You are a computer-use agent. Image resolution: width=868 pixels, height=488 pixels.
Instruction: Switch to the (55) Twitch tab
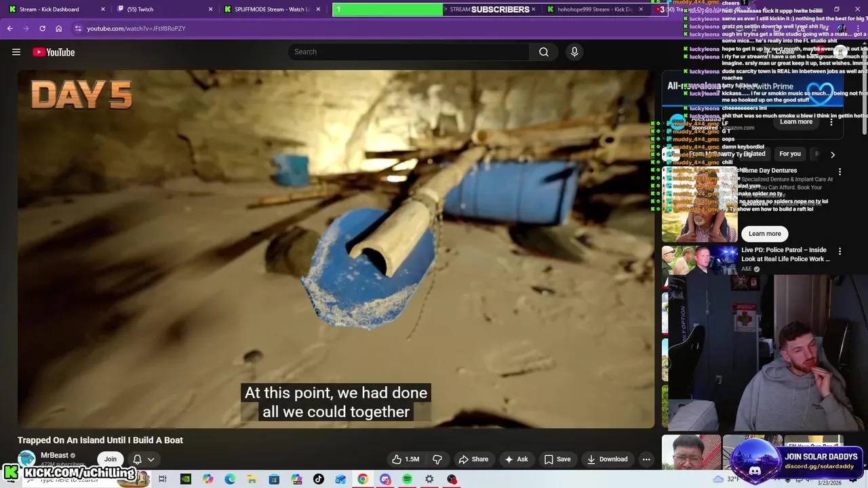point(163,9)
